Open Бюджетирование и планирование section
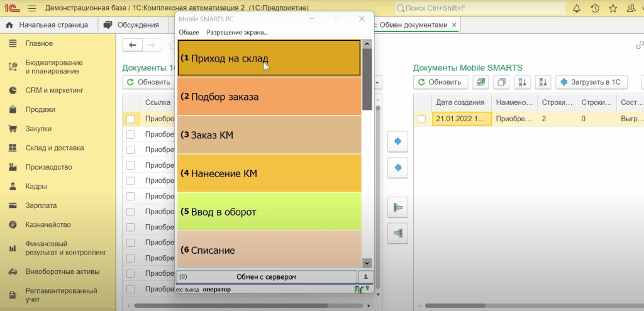Screen dimensions: 644x311 click(54, 67)
